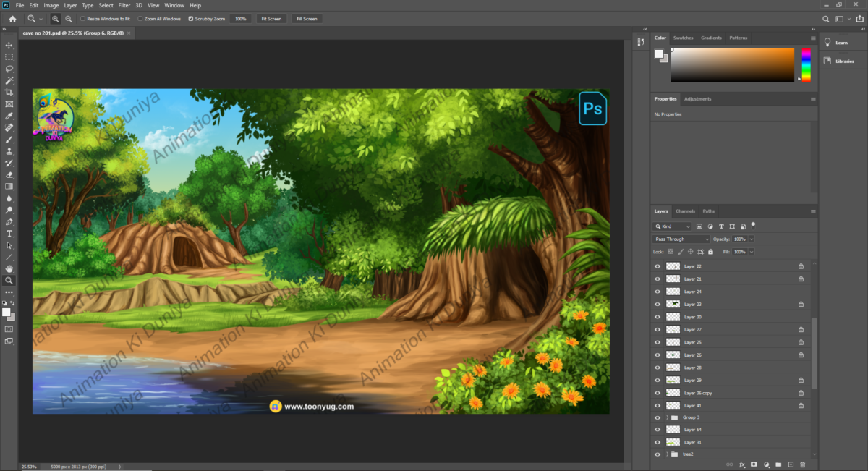Hide Layer 22 visibility eye
This screenshot has width=868, height=471.
(658, 266)
